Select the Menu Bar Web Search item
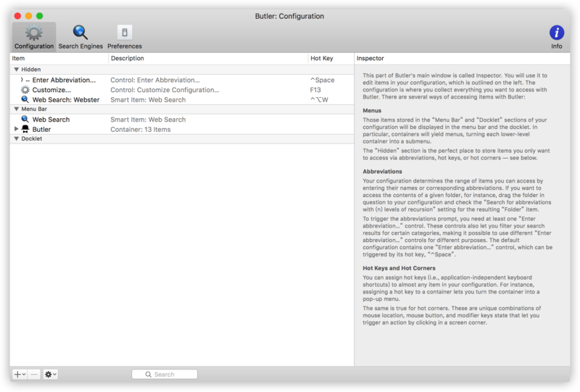580x392 pixels. click(x=182, y=120)
